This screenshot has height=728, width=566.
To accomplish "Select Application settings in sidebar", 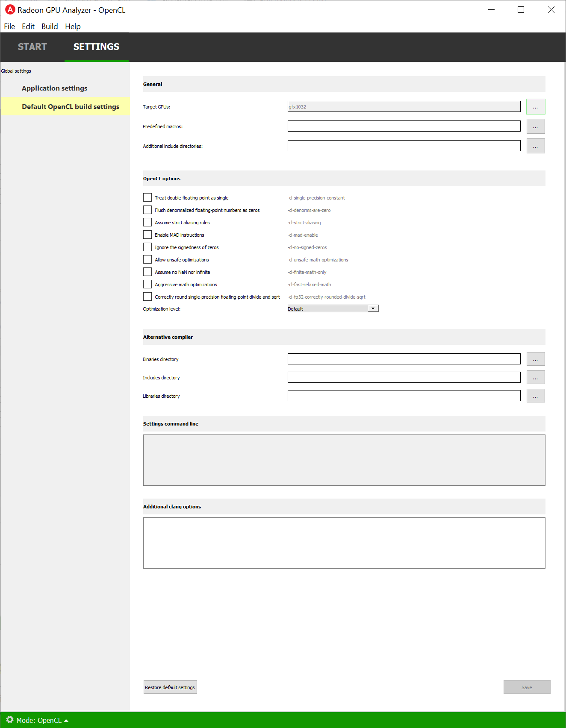I will pos(54,88).
